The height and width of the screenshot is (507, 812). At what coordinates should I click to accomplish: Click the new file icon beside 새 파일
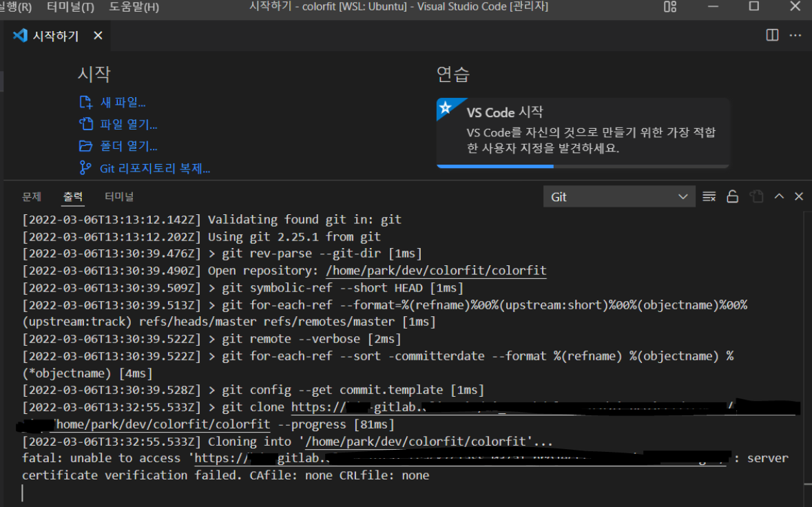click(x=85, y=102)
